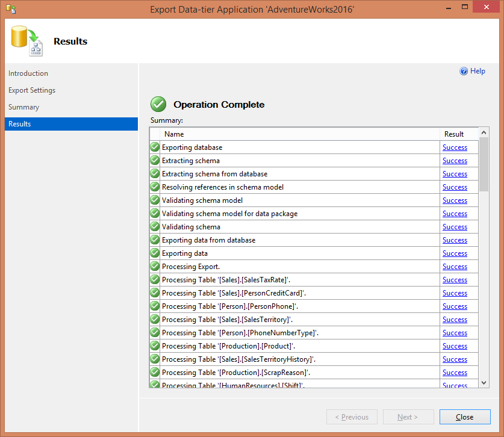Sort the list by the Name column header

[174, 134]
